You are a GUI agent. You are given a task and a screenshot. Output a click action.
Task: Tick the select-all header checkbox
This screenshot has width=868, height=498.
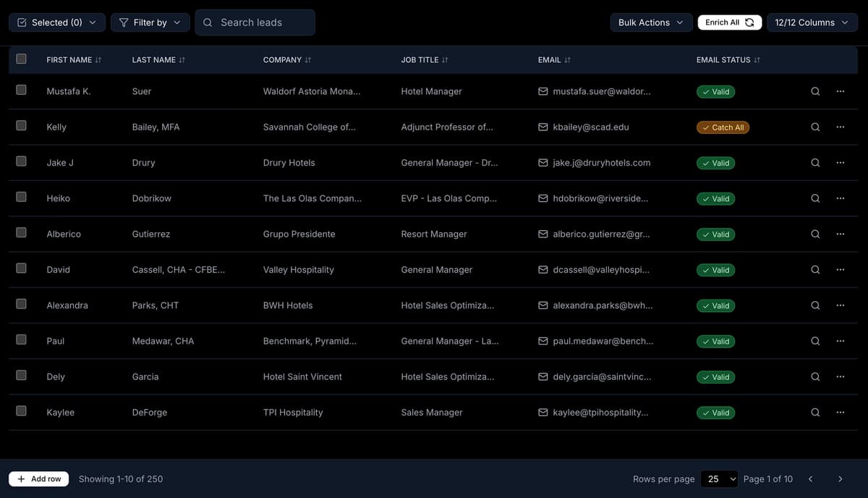(21, 59)
